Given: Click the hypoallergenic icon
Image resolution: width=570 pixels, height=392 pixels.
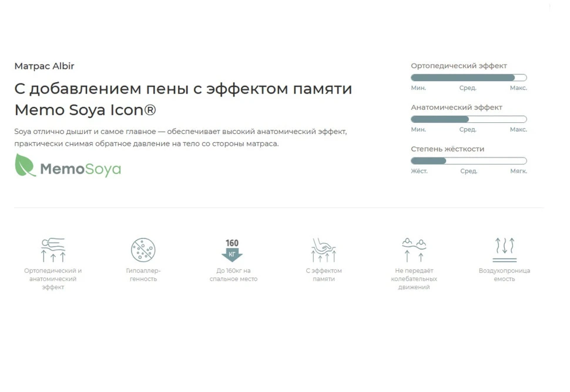Looking at the screenshot, I should click(143, 250).
